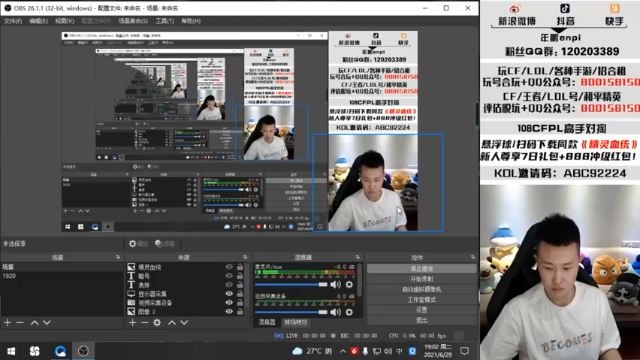The image size is (640, 360).
Task: Undock the 场景 panel via float icon
Action: [118, 257]
